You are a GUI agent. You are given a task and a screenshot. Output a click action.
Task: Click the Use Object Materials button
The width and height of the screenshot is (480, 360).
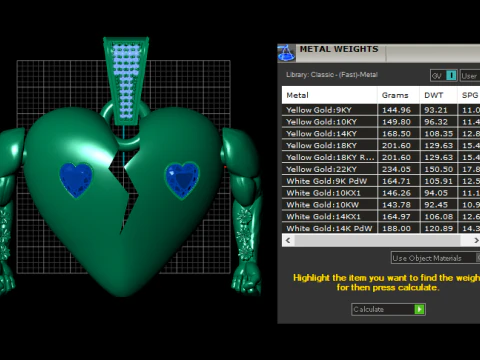pyautogui.click(x=435, y=258)
